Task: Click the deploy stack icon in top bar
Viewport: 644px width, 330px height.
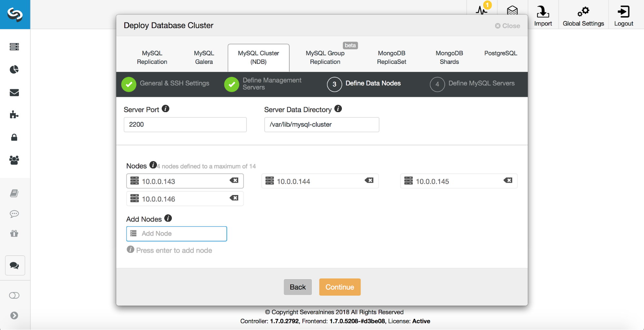Action: click(512, 10)
